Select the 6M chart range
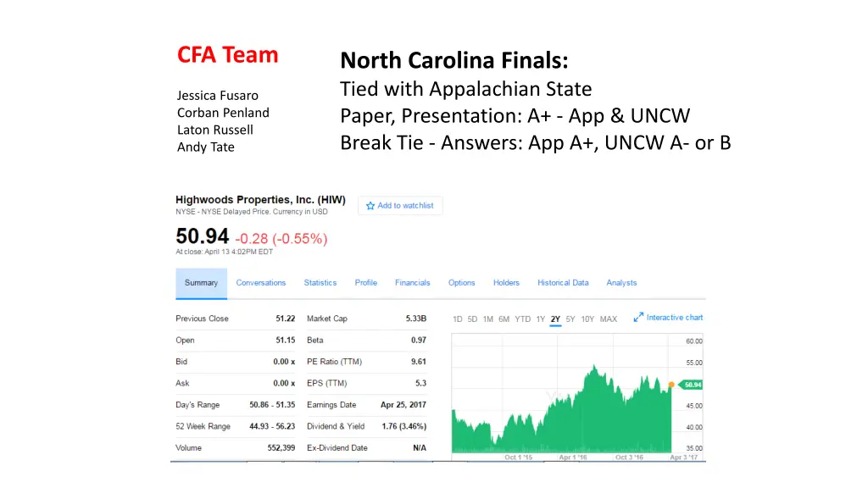This screenshot has height=488, width=868. pyautogui.click(x=504, y=319)
